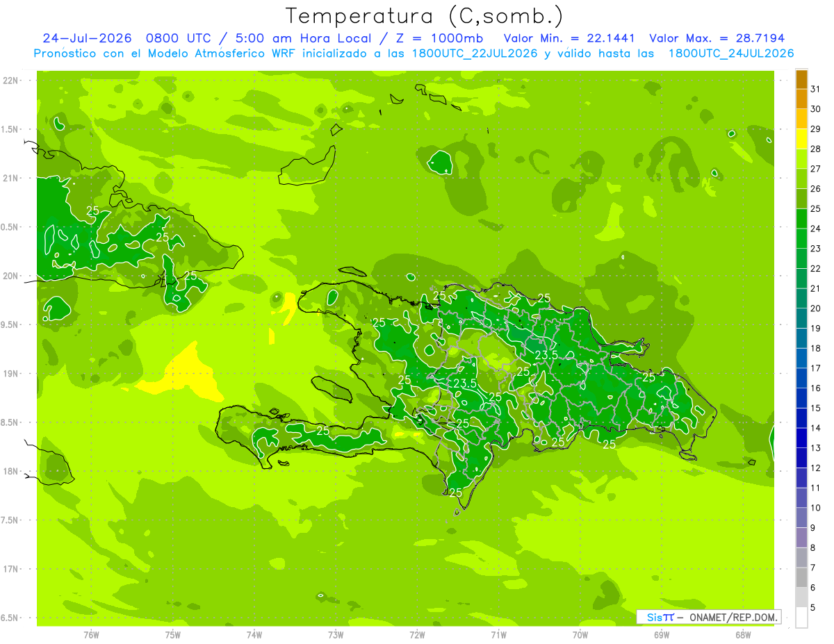Click the teal legend swatch between 19 and 20
The width and height of the screenshot is (834, 644).
(801, 318)
